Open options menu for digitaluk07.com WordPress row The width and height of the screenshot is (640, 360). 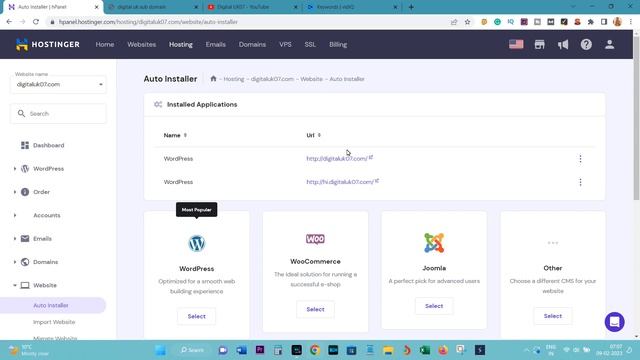tap(580, 159)
